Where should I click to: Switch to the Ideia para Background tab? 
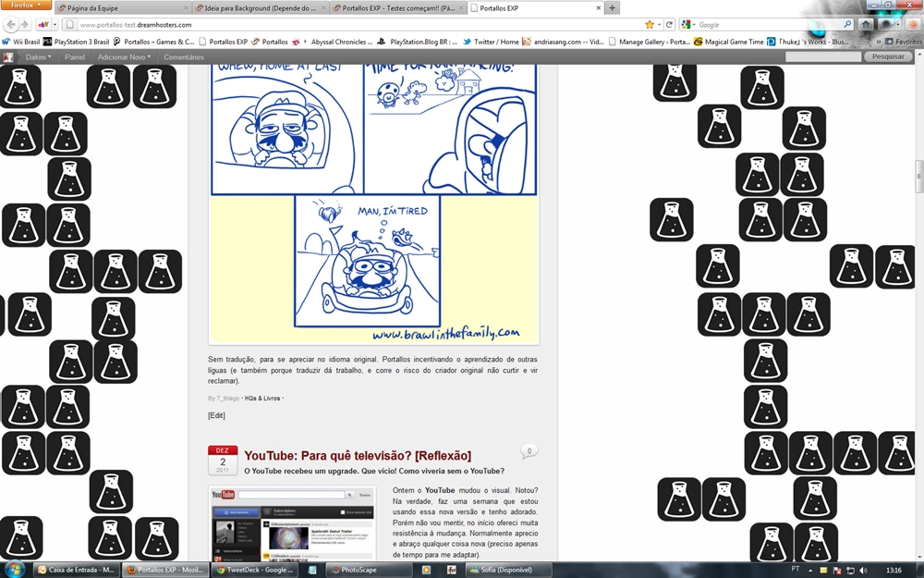pyautogui.click(x=260, y=8)
